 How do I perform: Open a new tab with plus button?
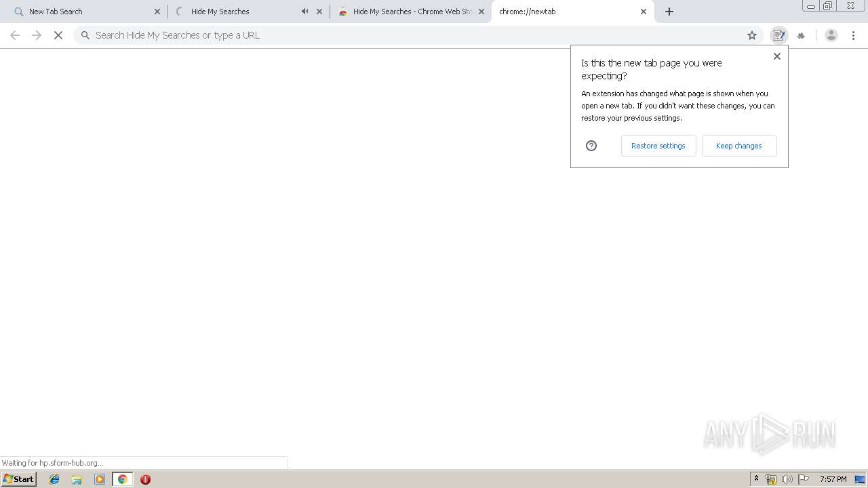(x=669, y=12)
